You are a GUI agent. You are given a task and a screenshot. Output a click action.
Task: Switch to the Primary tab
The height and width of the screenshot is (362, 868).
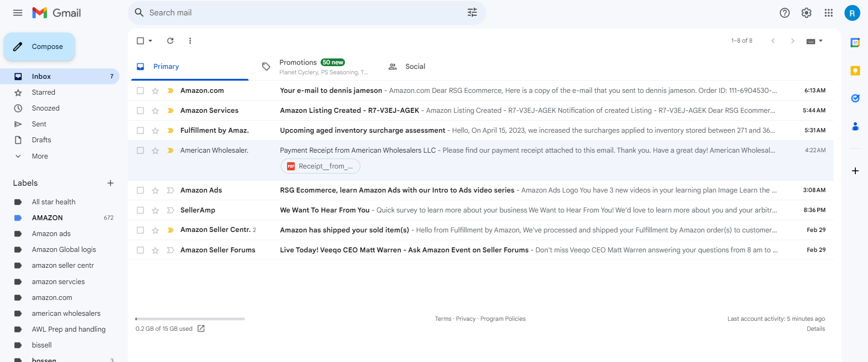coord(190,67)
